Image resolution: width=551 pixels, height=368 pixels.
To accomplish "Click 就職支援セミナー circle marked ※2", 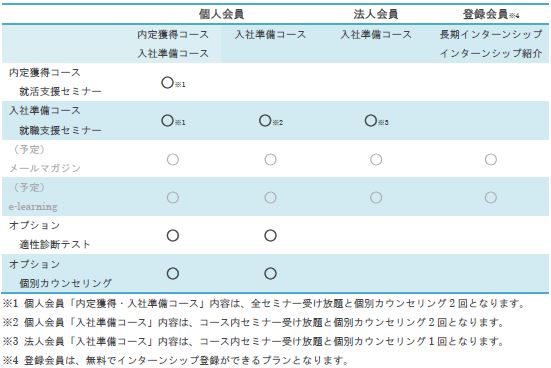I will click(x=265, y=121).
